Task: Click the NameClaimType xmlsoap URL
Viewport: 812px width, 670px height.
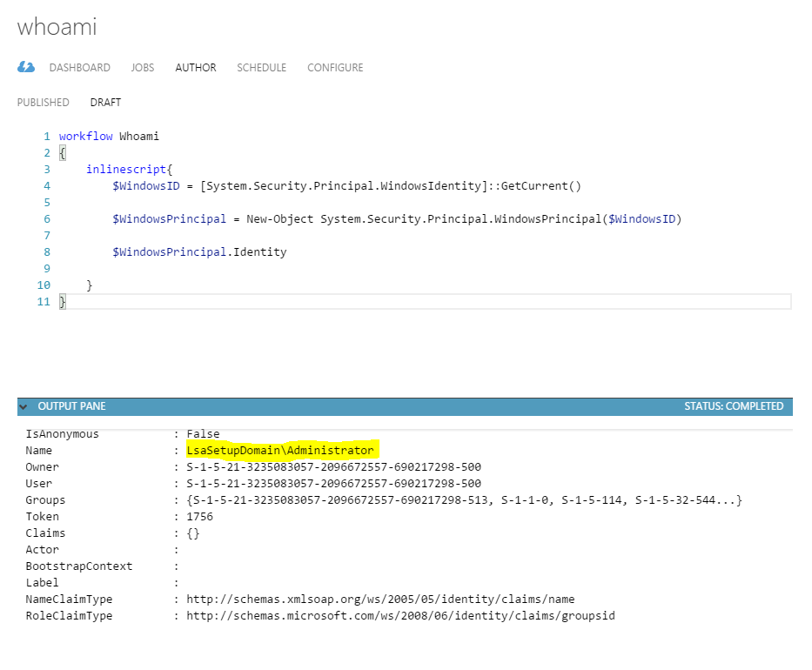Action: pyautogui.click(x=380, y=600)
